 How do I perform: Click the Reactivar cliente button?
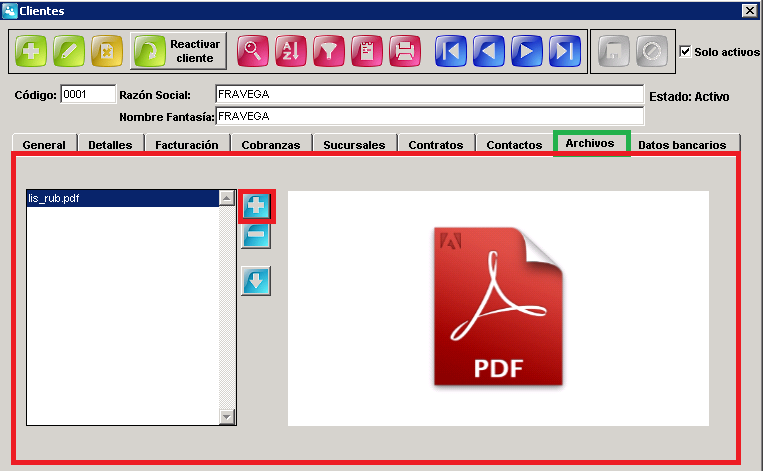(x=178, y=51)
